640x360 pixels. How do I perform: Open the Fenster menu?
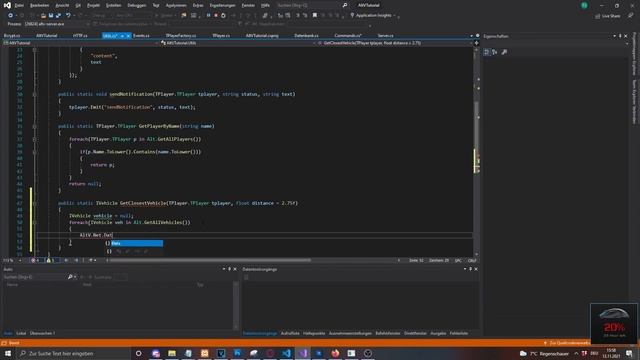pyautogui.click(x=248, y=5)
